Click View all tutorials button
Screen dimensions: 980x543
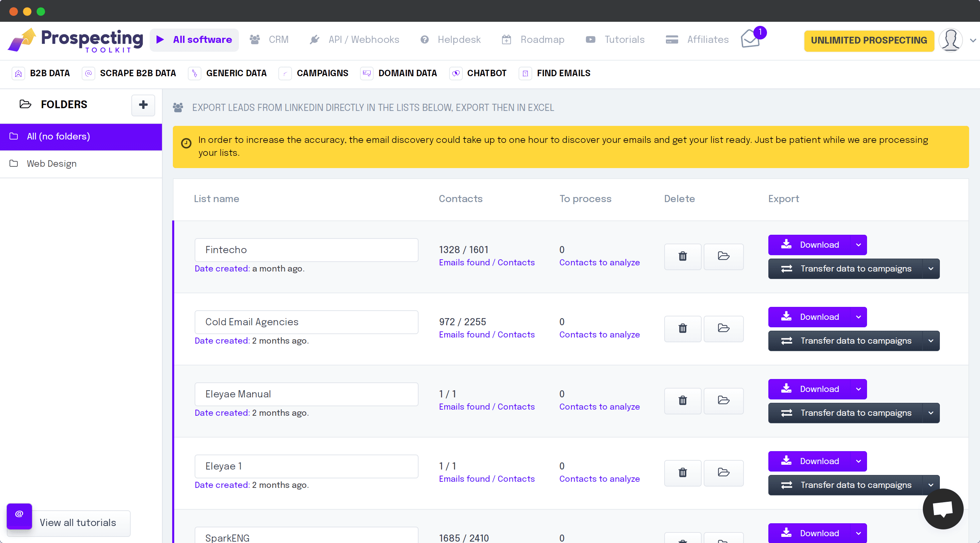tap(78, 523)
